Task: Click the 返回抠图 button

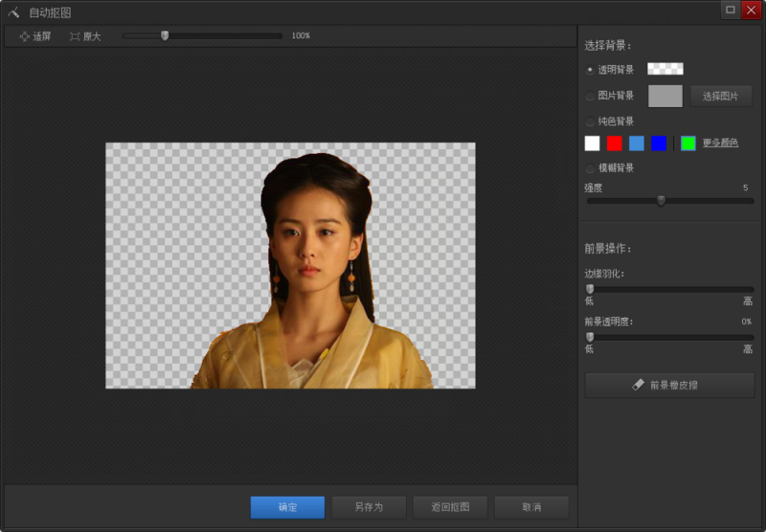Action: (450, 507)
